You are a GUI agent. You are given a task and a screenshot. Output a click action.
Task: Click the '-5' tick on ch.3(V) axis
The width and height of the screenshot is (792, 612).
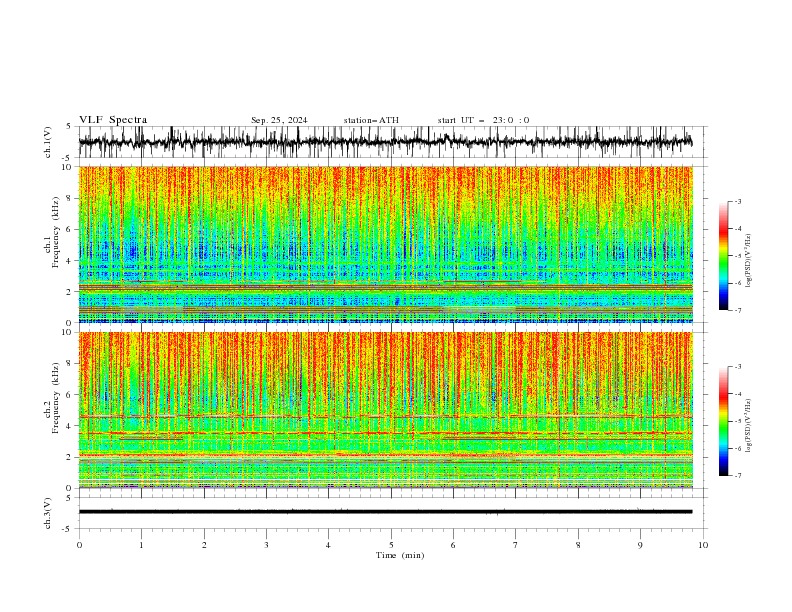click(67, 529)
